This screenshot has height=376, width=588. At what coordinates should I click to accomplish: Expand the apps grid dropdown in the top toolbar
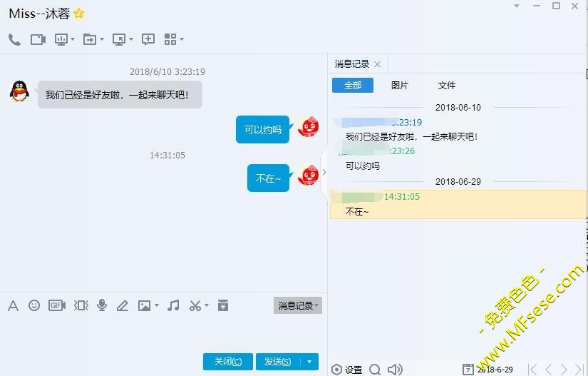(182, 39)
